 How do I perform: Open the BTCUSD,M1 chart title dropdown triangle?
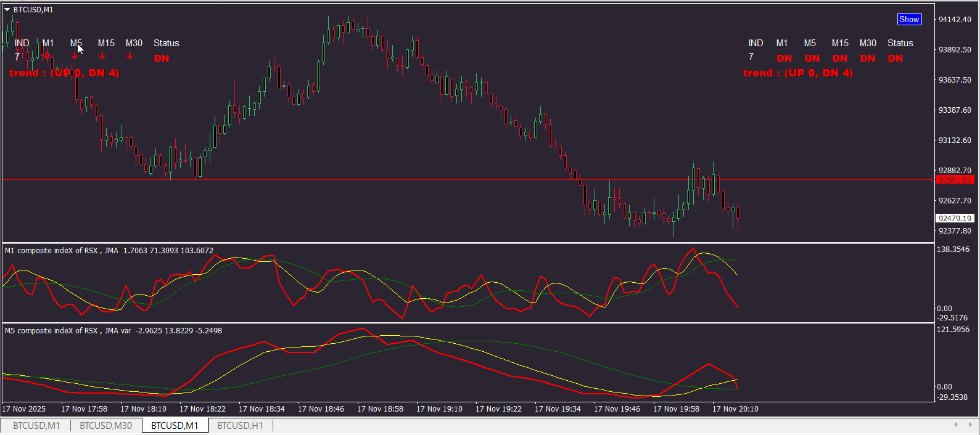coord(7,10)
